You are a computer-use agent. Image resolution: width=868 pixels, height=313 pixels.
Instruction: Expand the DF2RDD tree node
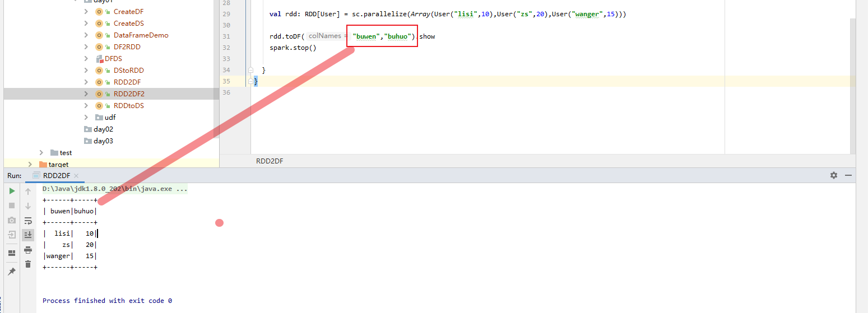pos(86,46)
